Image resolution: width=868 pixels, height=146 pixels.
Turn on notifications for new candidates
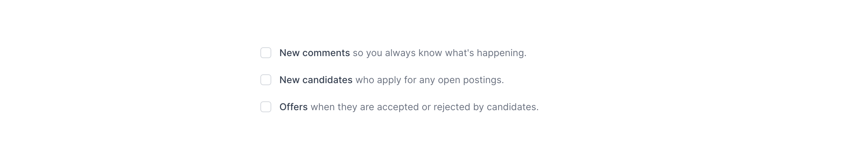[x=265, y=80]
